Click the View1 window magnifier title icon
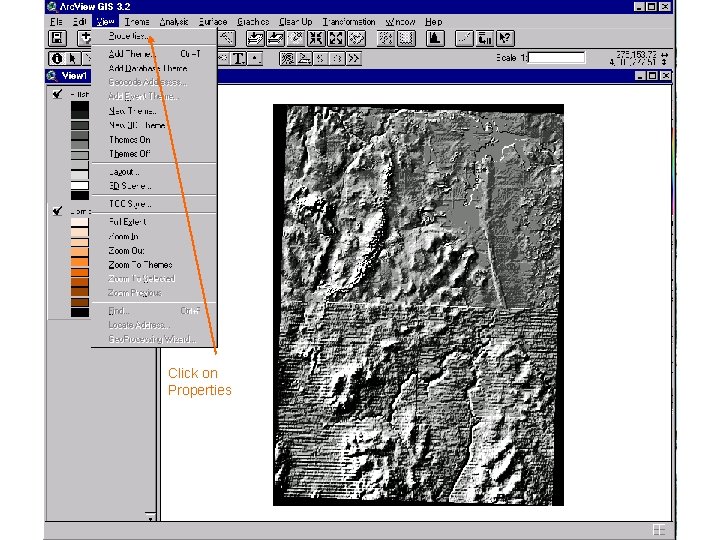The image size is (720, 540). [52, 76]
